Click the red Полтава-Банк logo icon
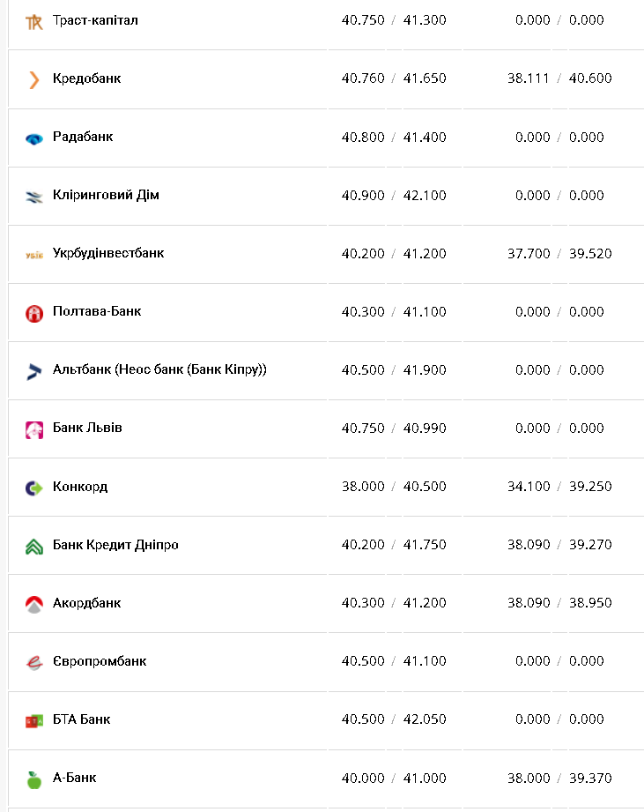This screenshot has height=812, width=644. point(34,313)
